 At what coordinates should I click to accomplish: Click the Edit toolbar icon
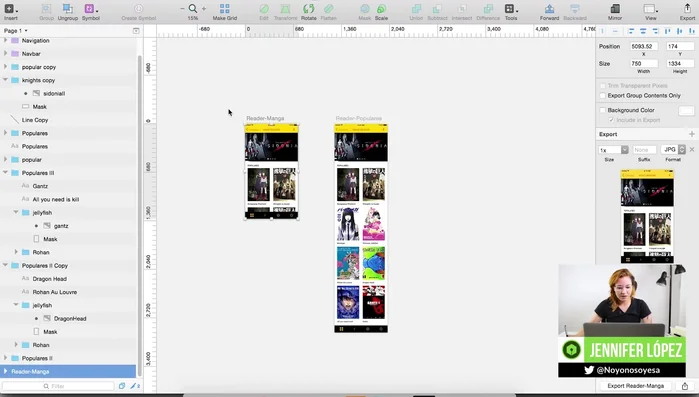264,12
